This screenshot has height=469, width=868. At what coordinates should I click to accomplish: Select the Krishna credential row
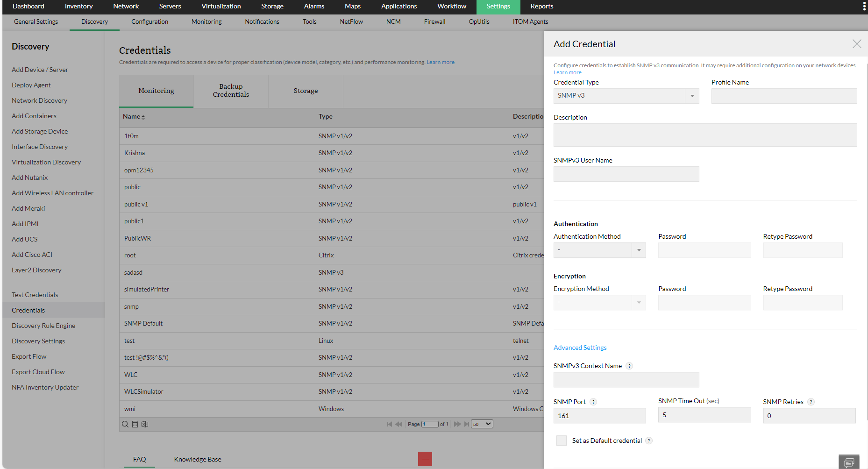pyautogui.click(x=332, y=153)
